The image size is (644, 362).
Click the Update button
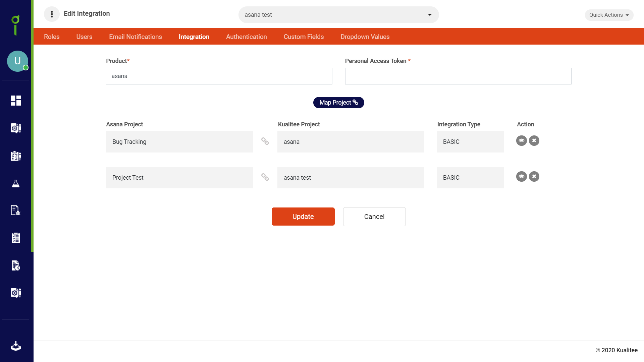tap(303, 217)
